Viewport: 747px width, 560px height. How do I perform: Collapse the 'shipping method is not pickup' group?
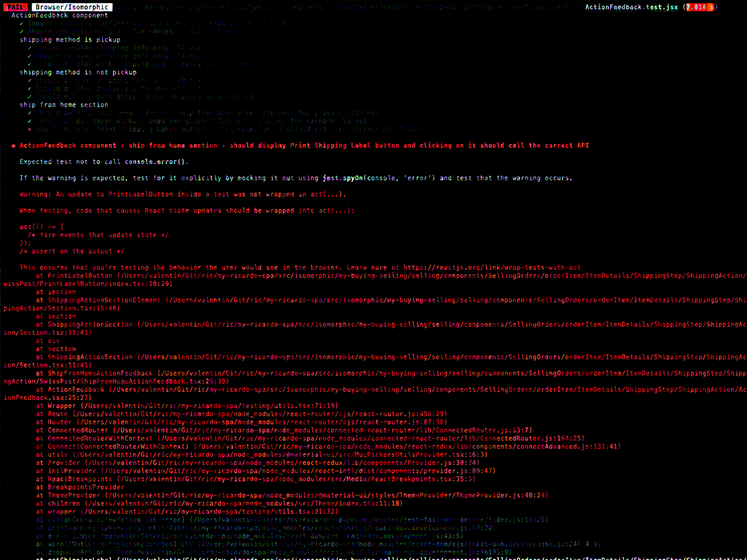(78, 72)
